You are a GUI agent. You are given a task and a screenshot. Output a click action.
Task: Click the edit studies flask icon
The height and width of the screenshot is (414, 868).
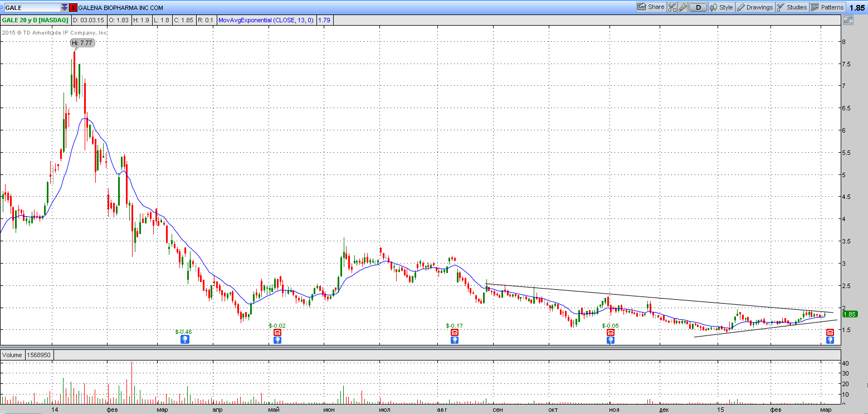click(672, 7)
